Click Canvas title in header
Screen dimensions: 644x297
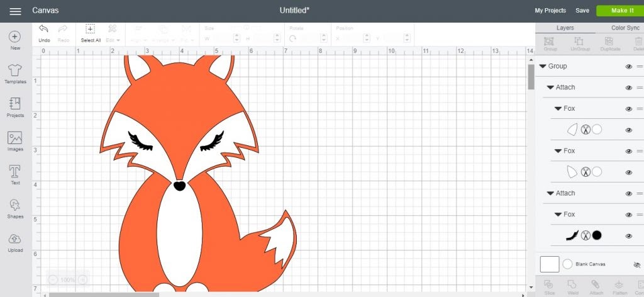pos(45,11)
